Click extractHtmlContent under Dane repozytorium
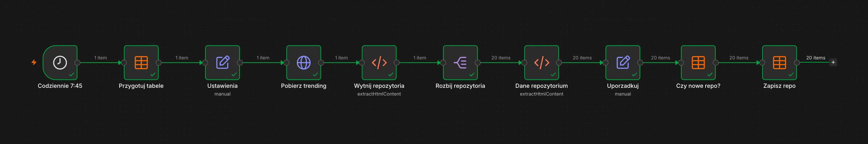The image size is (868, 144). coord(542,94)
